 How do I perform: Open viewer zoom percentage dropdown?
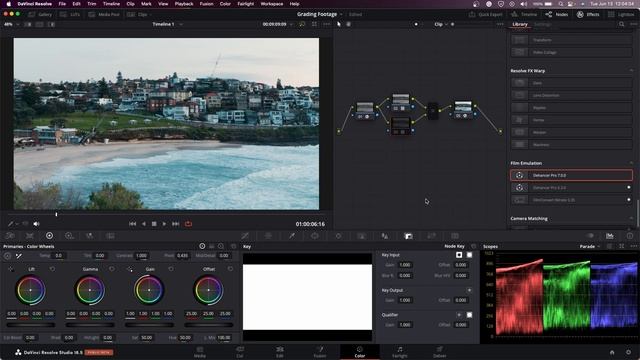point(11,24)
